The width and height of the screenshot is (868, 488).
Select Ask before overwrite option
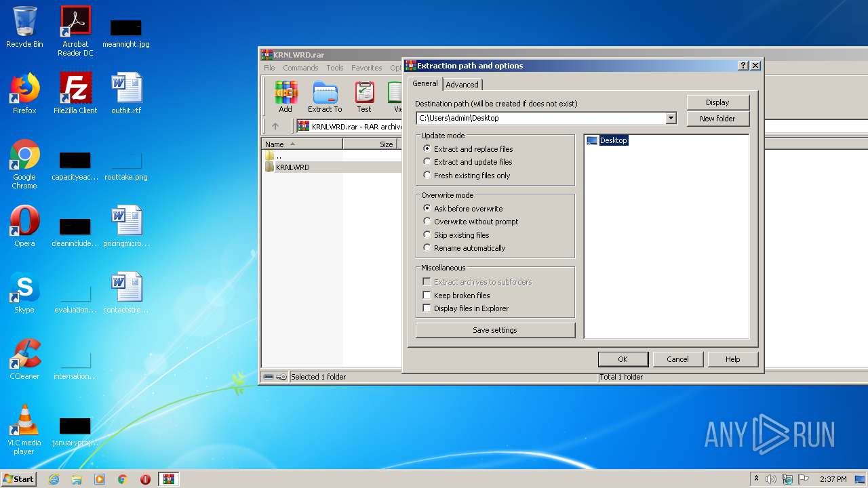[463, 209]
